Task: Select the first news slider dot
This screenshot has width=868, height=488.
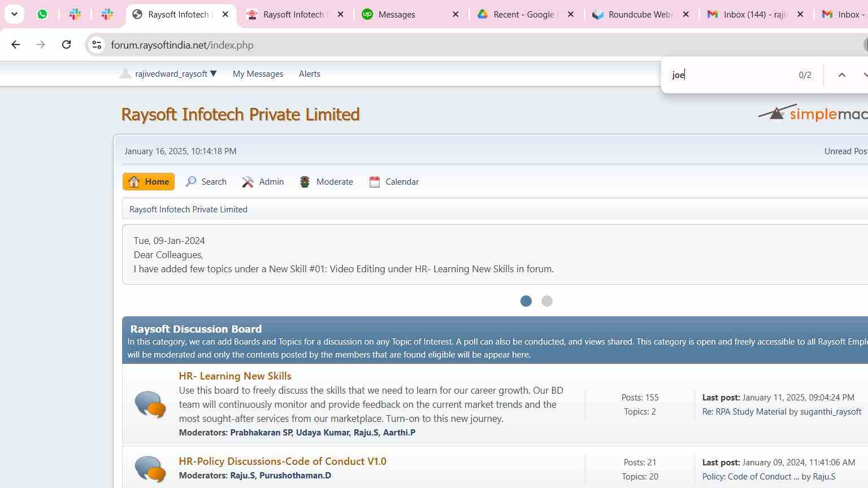Action: [526, 301]
